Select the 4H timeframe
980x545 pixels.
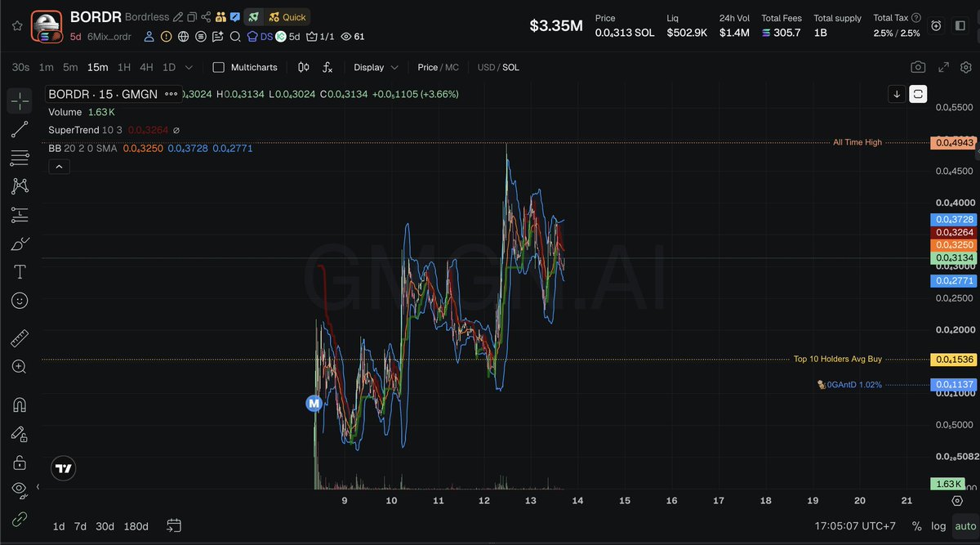click(x=146, y=67)
